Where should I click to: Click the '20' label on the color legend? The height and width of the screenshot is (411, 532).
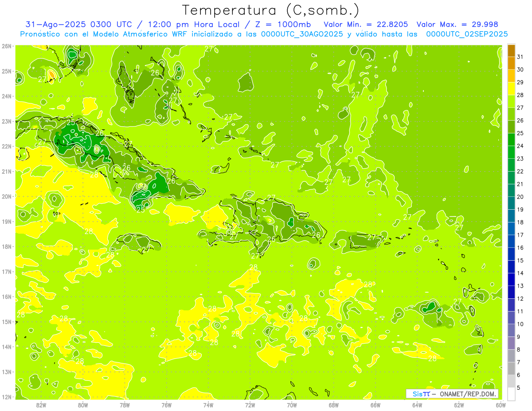(x=520, y=196)
